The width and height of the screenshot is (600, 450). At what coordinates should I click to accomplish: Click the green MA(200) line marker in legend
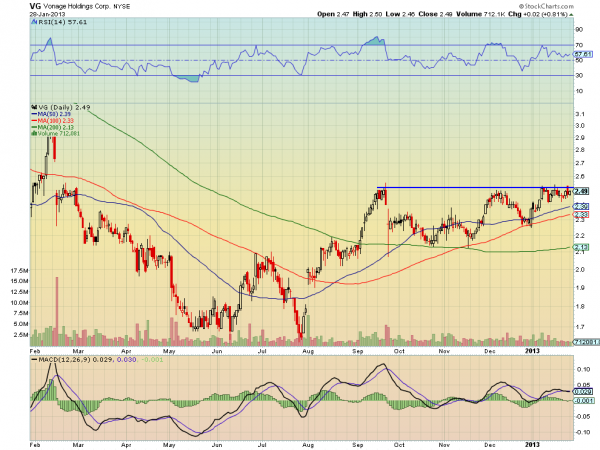coord(34,127)
